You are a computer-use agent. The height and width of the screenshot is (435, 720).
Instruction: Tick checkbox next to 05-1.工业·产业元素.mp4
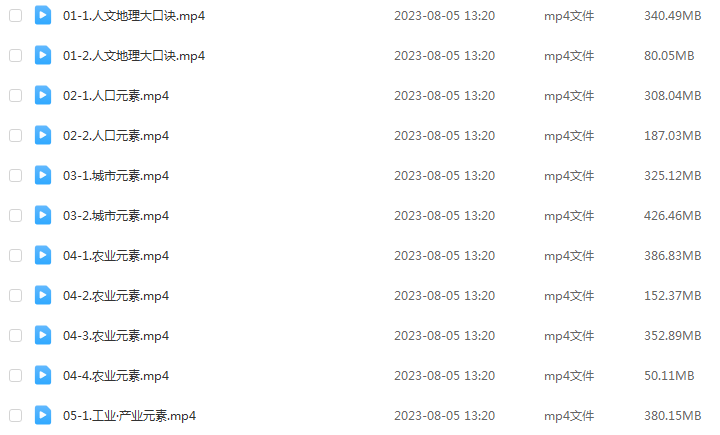tap(16, 415)
